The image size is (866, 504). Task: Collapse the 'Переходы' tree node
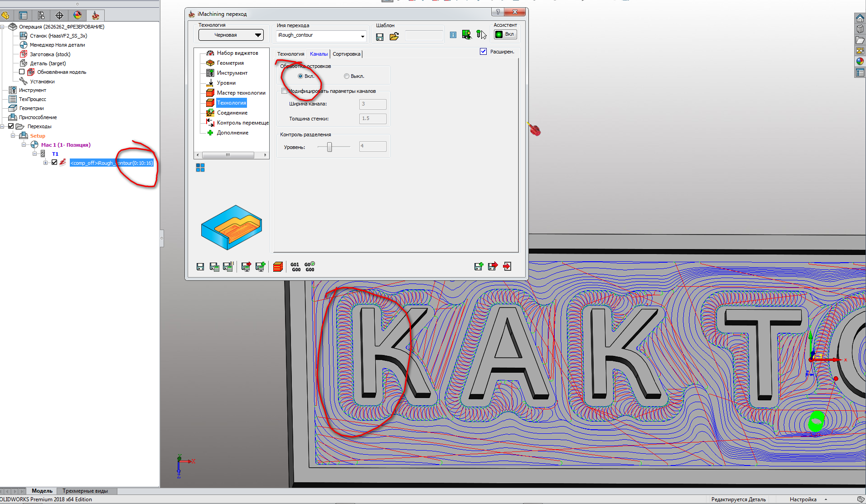click(x=3, y=126)
